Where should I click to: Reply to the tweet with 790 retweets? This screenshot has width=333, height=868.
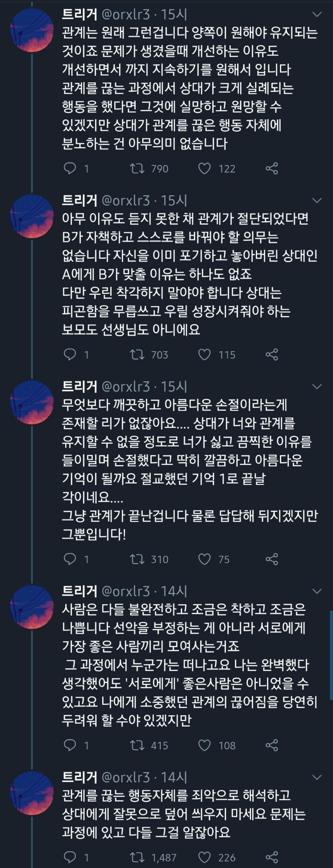[70, 168]
